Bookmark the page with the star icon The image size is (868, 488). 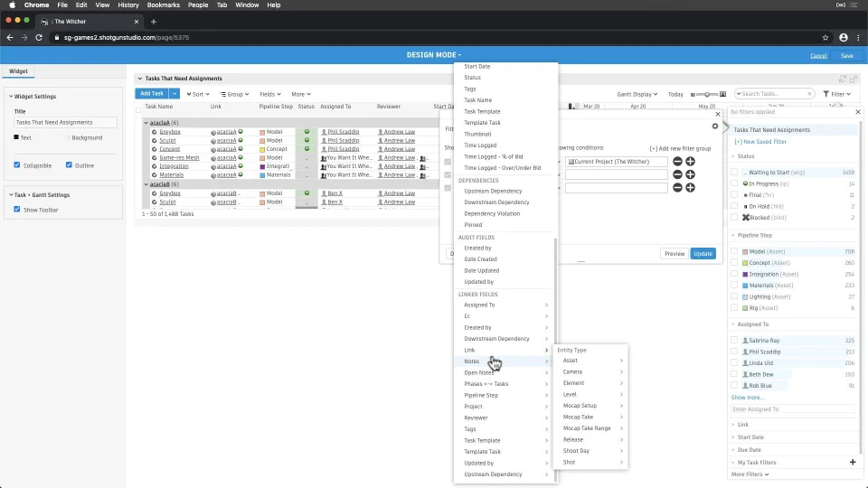(x=826, y=38)
